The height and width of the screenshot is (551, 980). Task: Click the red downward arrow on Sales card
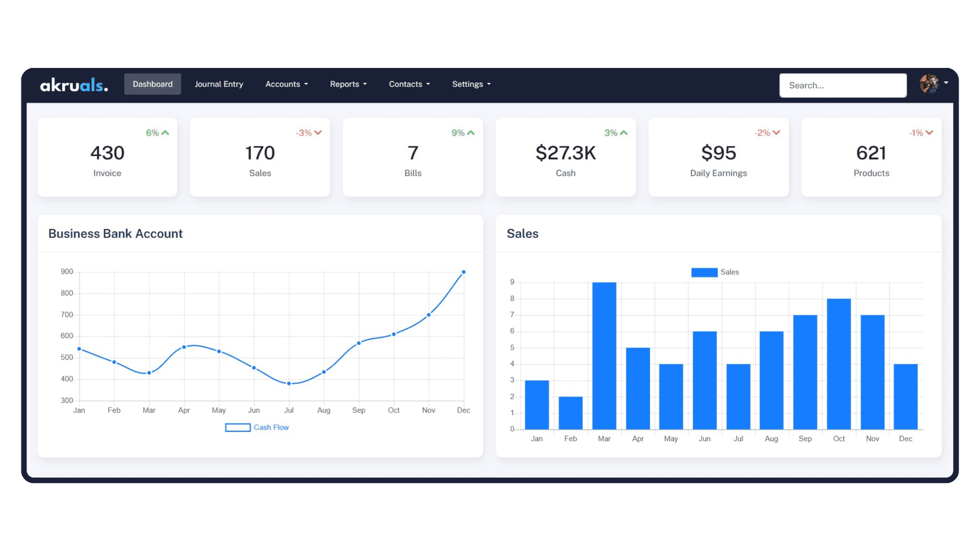coord(317,132)
